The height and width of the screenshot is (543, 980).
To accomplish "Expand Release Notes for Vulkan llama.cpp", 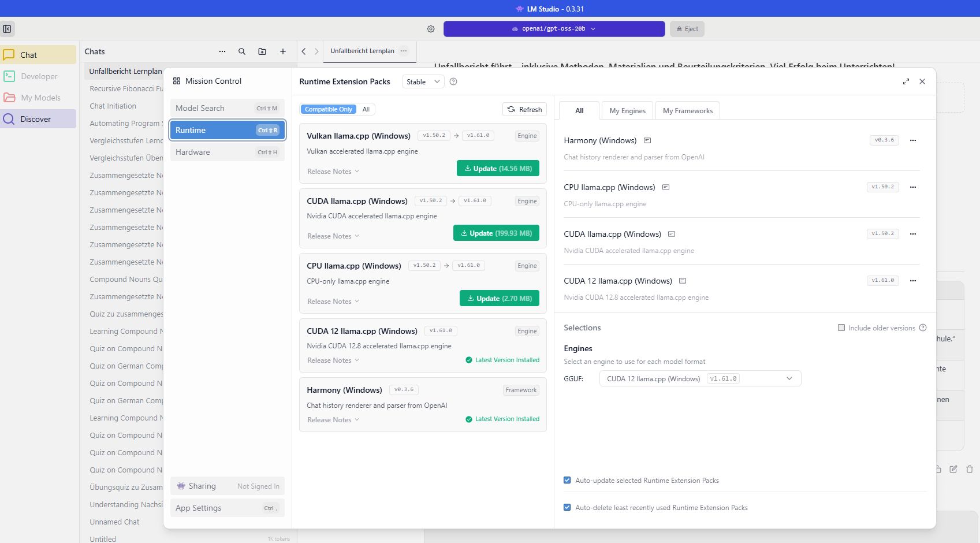I will tap(333, 172).
